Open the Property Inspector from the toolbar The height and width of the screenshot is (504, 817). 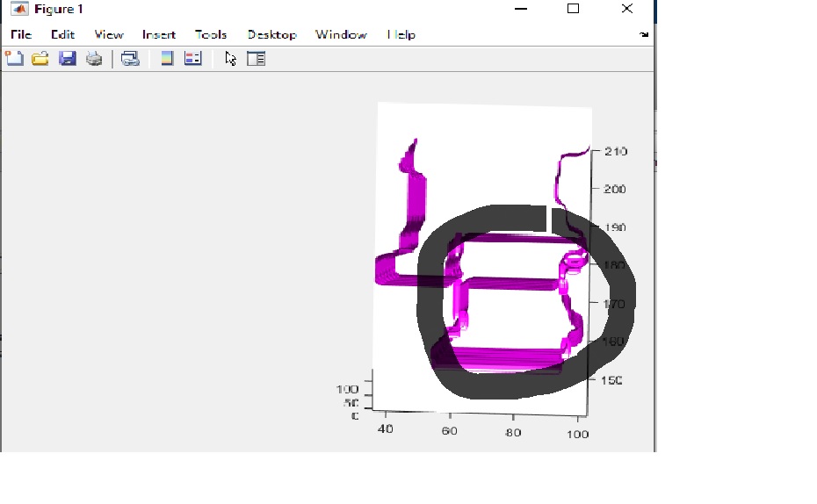256,59
